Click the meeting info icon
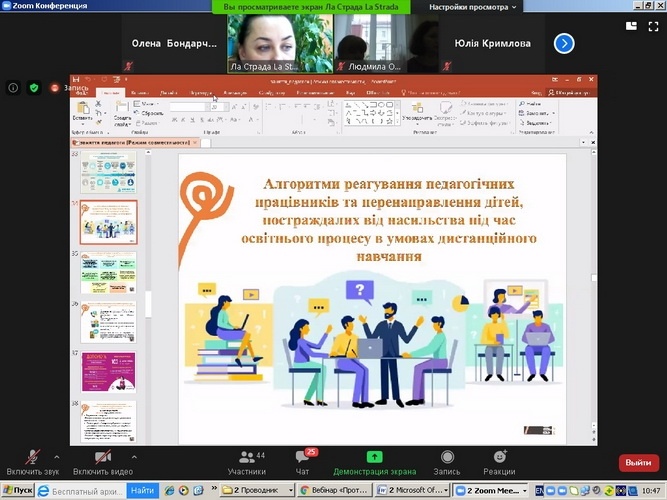The height and width of the screenshot is (500, 667). click(x=14, y=88)
